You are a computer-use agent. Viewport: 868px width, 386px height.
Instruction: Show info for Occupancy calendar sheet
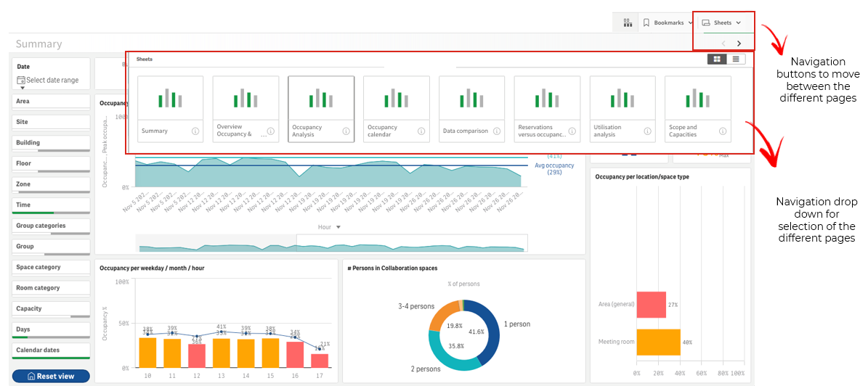coord(421,131)
